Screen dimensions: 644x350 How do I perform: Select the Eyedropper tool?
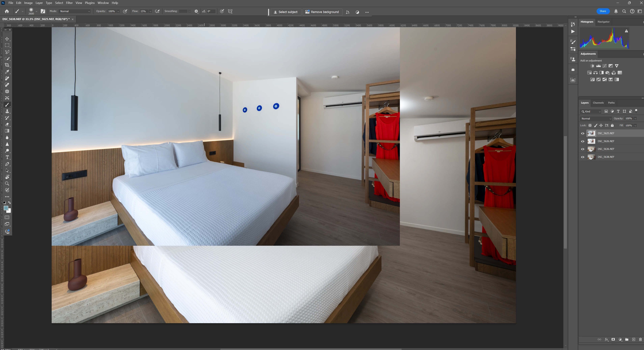point(7,72)
